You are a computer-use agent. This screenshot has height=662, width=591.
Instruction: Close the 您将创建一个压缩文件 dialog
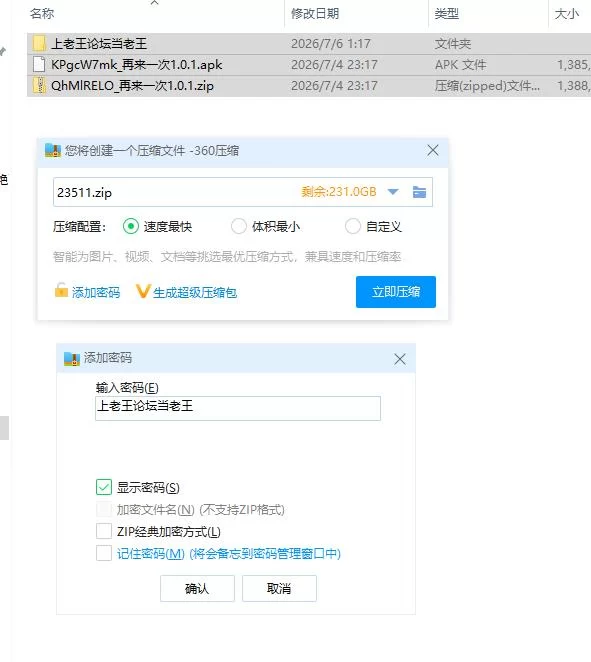(x=433, y=150)
